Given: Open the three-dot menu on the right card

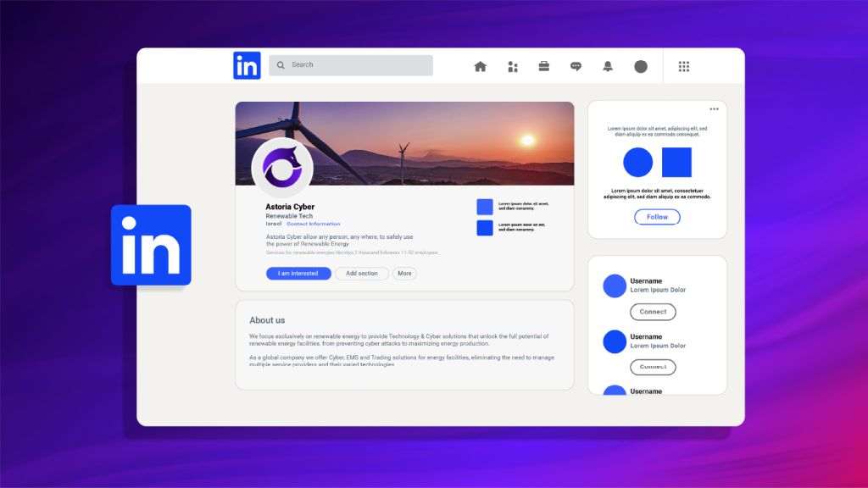Looking at the screenshot, I should [714, 108].
